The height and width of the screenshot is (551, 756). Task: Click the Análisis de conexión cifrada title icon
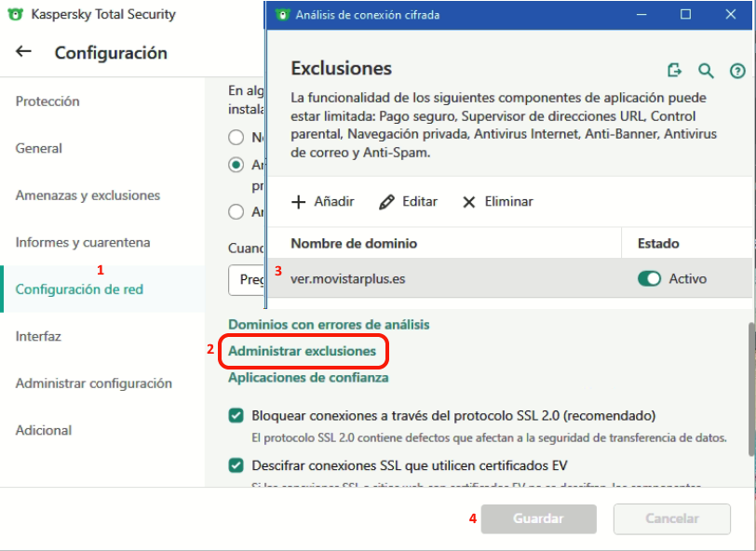pyautogui.click(x=282, y=15)
